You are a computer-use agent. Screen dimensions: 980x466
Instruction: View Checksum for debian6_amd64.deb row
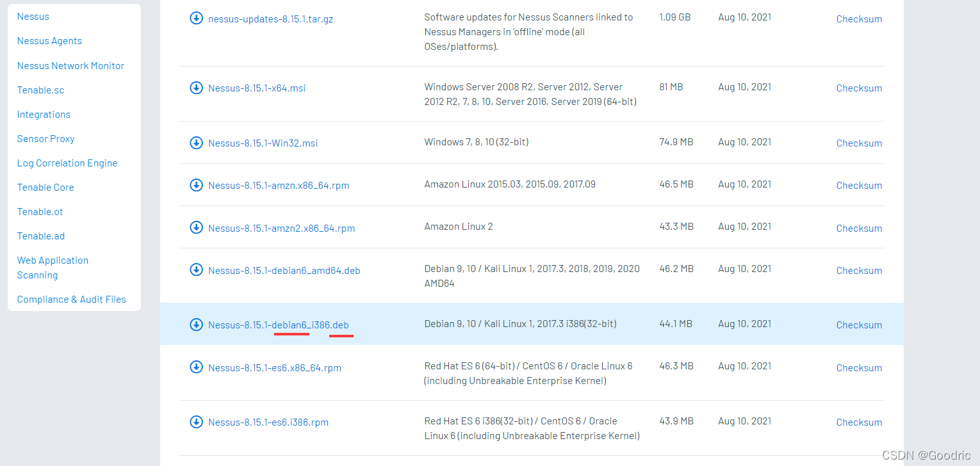pyautogui.click(x=859, y=271)
